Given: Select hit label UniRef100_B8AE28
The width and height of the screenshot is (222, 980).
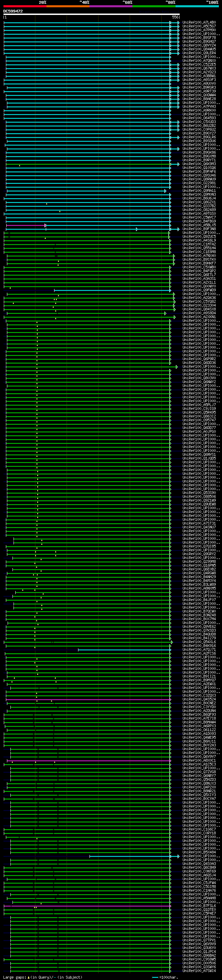Looking at the screenshot, I should [x=199, y=99].
